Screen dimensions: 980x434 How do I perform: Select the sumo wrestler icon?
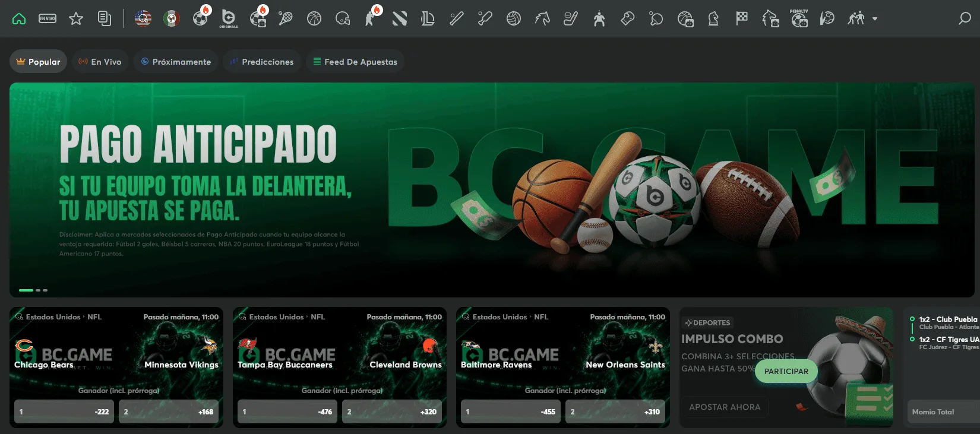(599, 19)
